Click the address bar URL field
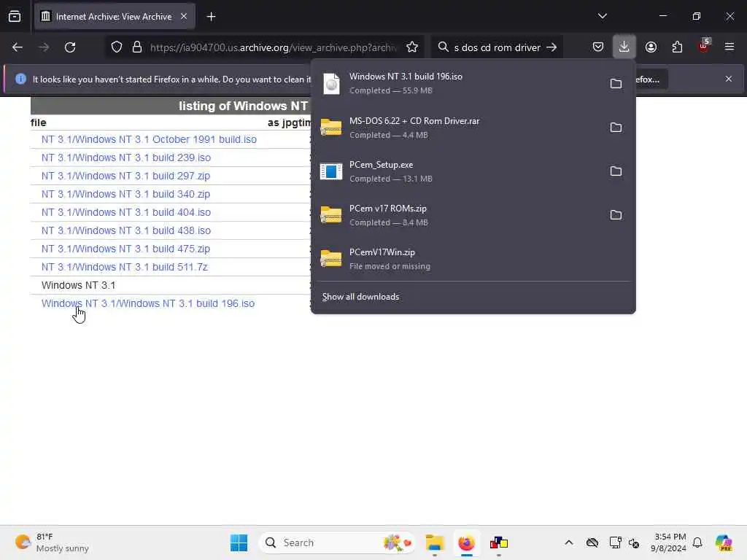The height and width of the screenshot is (560, 747). (x=273, y=47)
